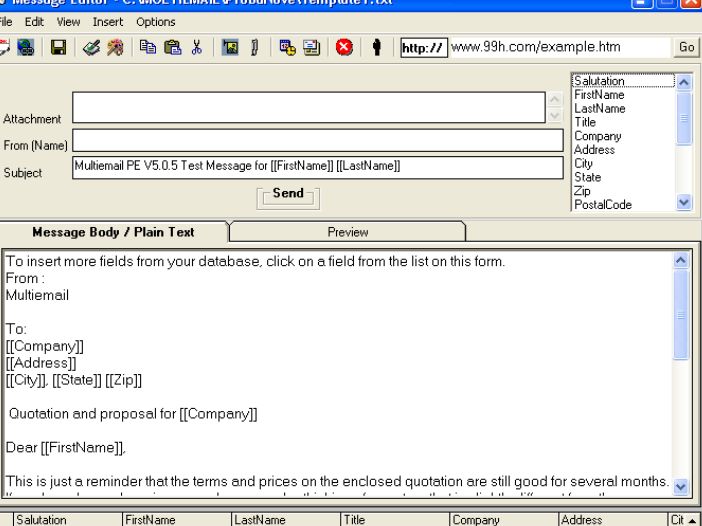Select Company in the field list

pos(597,135)
